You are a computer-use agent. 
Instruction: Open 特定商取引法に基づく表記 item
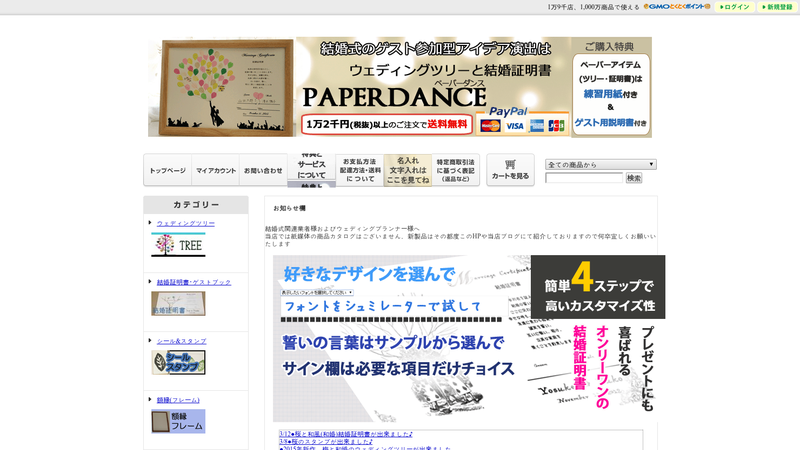[x=456, y=170]
